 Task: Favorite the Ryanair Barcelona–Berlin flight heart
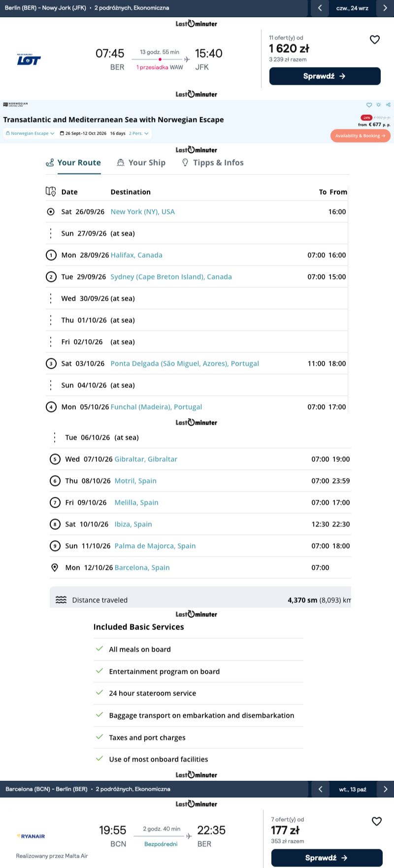(x=377, y=821)
